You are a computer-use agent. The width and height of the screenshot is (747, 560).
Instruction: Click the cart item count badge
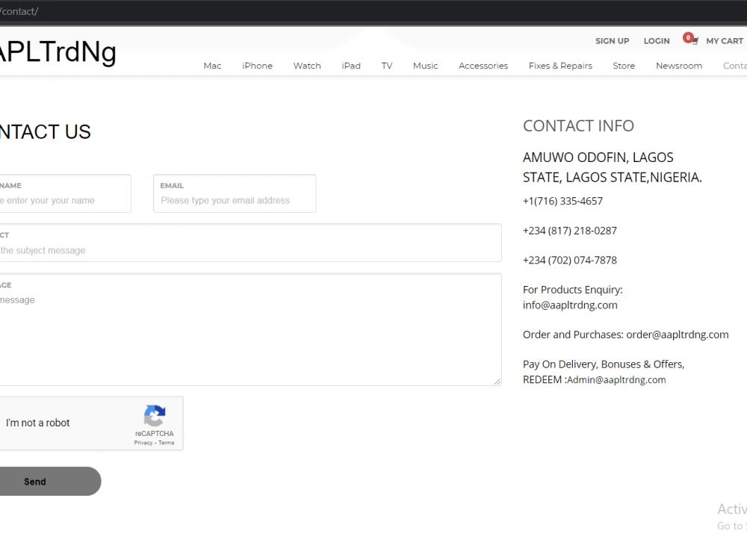[688, 37]
